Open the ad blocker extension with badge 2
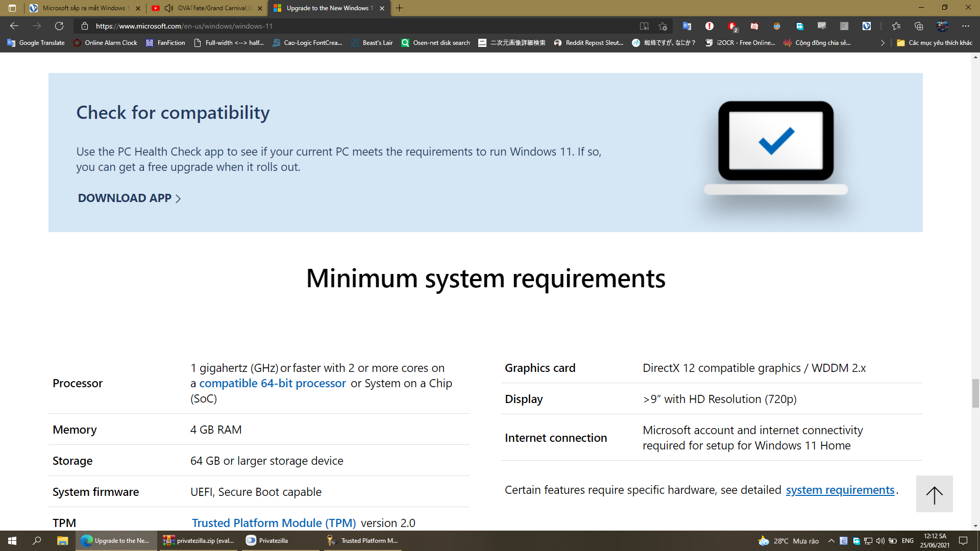 (732, 26)
